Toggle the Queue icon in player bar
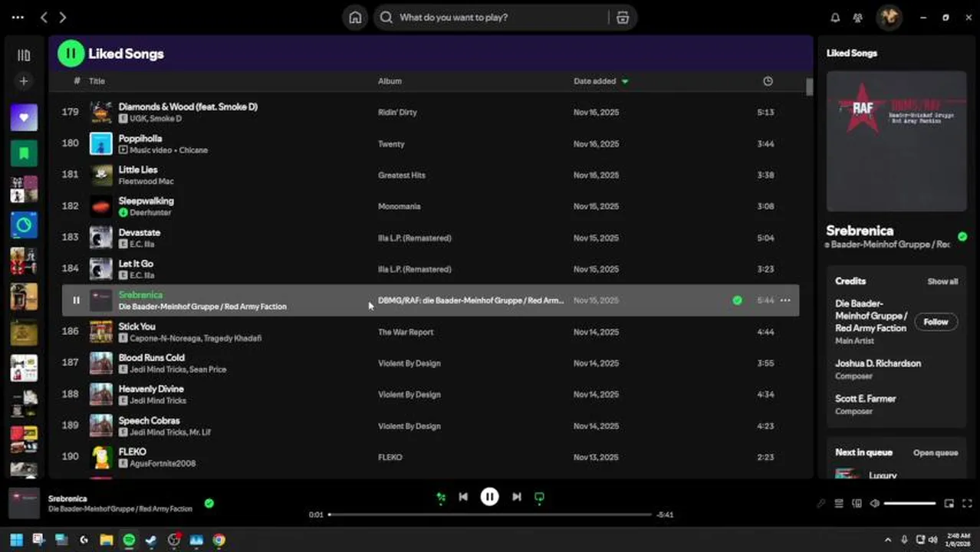 tap(839, 504)
